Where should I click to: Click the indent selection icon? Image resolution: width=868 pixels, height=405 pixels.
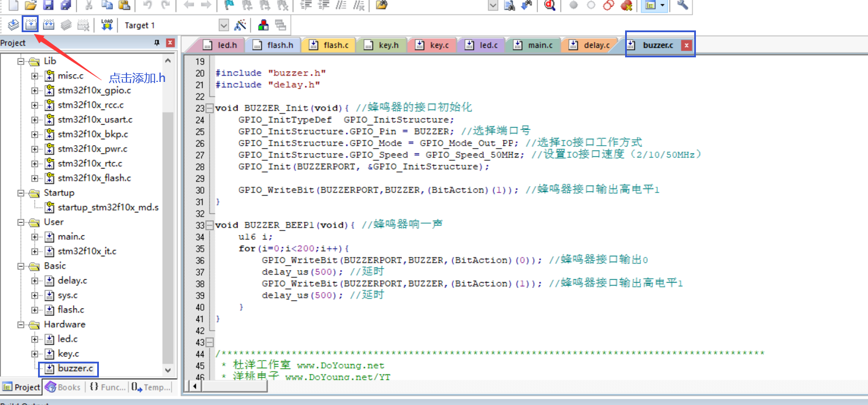point(306,5)
